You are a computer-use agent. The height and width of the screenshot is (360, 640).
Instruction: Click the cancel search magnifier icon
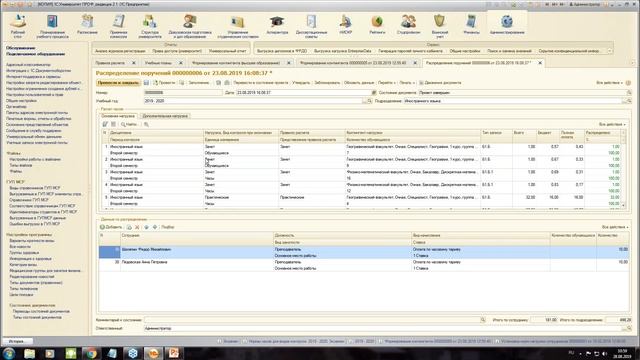[146, 124]
